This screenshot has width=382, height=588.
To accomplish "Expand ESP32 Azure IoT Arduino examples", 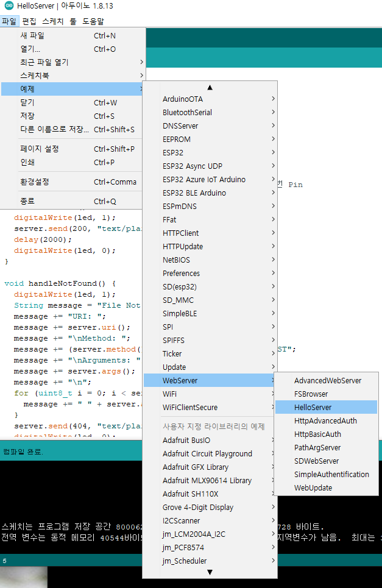I will [210, 180].
